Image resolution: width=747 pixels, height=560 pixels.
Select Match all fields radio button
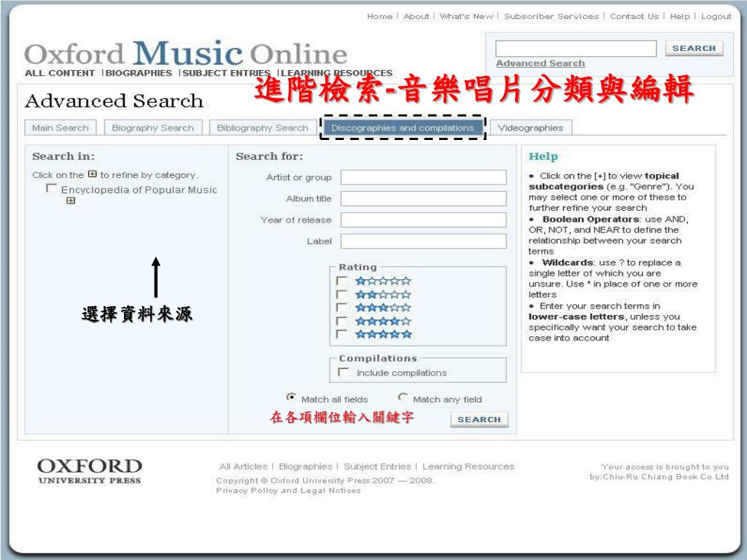point(290,397)
